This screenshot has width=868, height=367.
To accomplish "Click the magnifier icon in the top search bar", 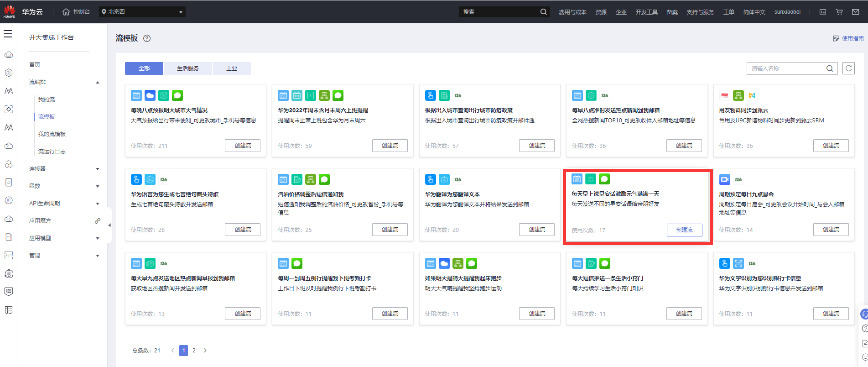I will pyautogui.click(x=543, y=12).
